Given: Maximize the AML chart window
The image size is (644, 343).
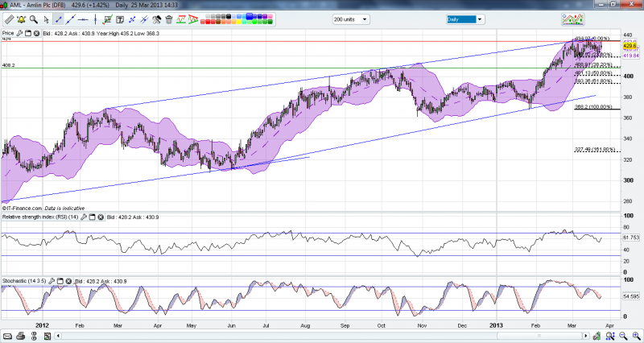Looking at the screenshot, I should coord(613,5).
